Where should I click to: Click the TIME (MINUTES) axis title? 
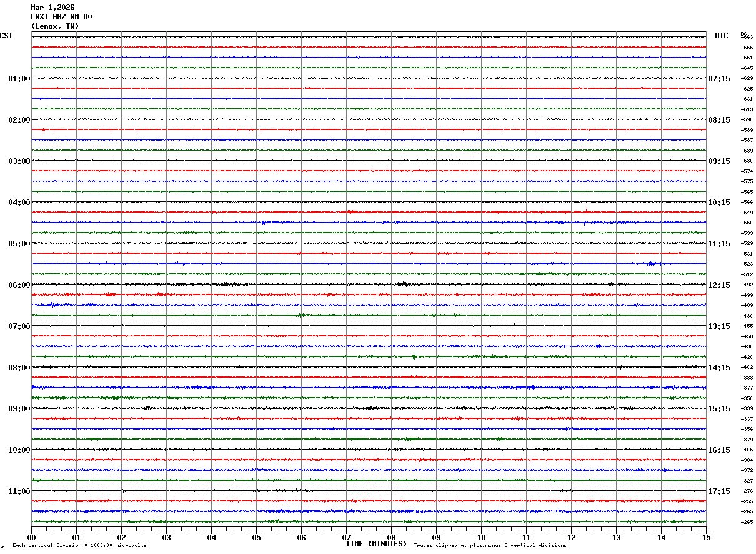pyautogui.click(x=377, y=544)
